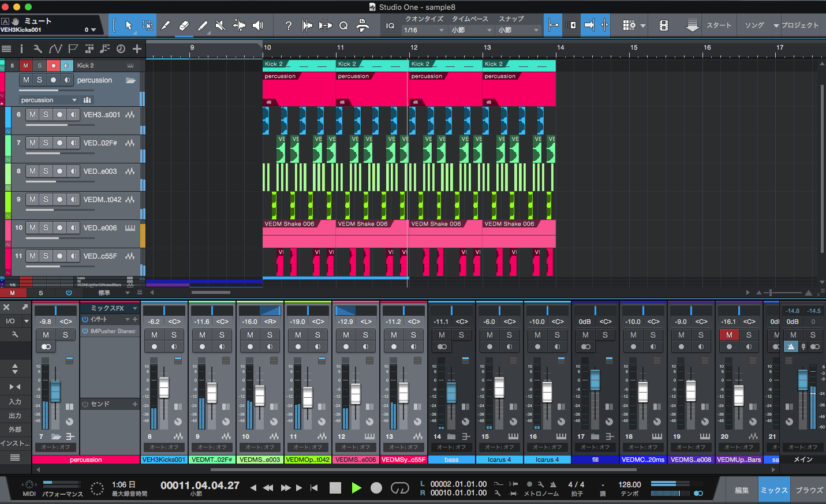This screenshot has height=504, width=826.
Task: Select the Eraser tool
Action: (184, 25)
